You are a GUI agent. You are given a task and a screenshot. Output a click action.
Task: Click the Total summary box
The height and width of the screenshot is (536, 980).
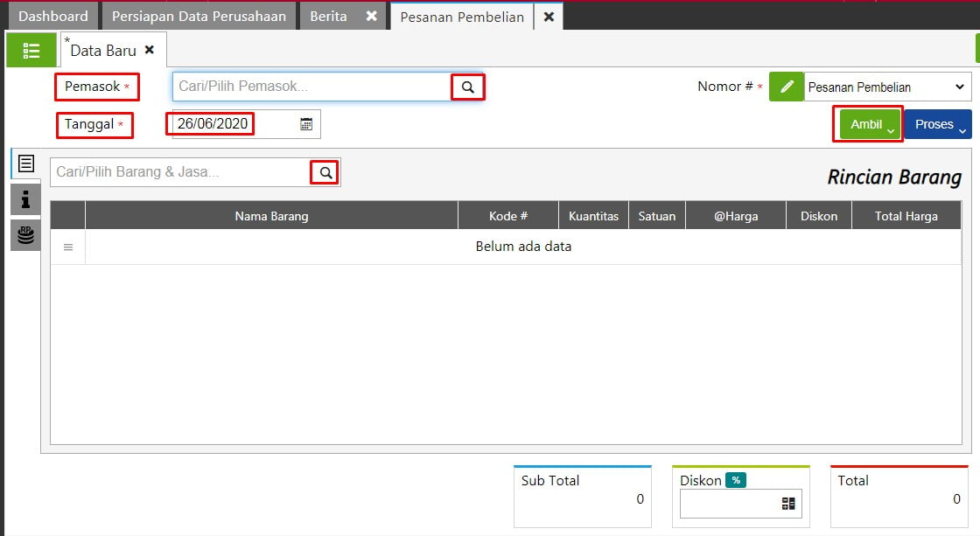click(899, 497)
